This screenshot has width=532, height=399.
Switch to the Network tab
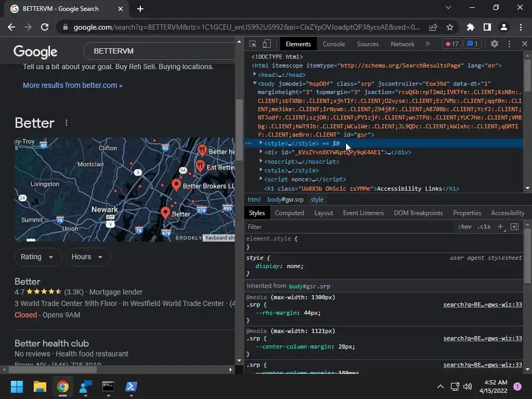click(x=403, y=44)
